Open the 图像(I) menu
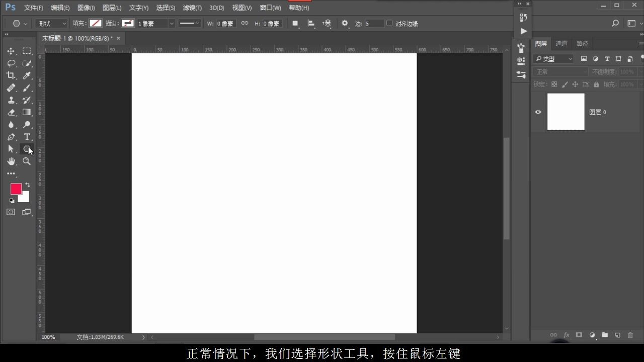Viewport: 644px width, 362px height. tap(86, 8)
